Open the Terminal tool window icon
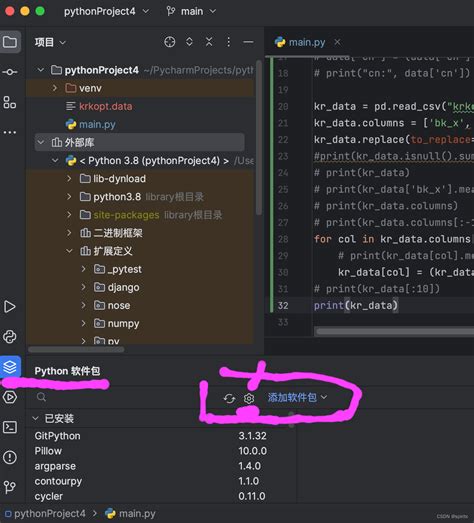The width and height of the screenshot is (474, 523). pos(10,427)
